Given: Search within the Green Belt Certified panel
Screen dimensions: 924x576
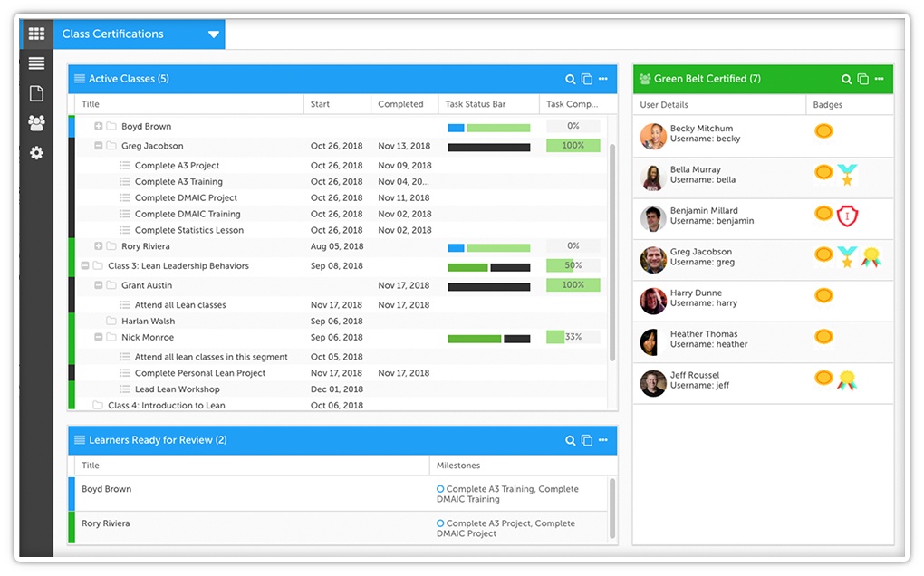Looking at the screenshot, I should coord(846,80).
